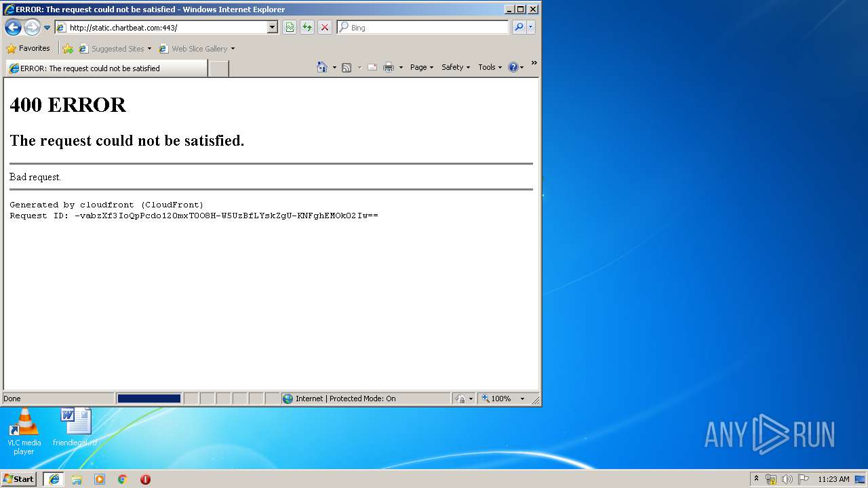Open the VLC media player desktop icon
Viewport: 868px width, 488px height.
coord(24,432)
